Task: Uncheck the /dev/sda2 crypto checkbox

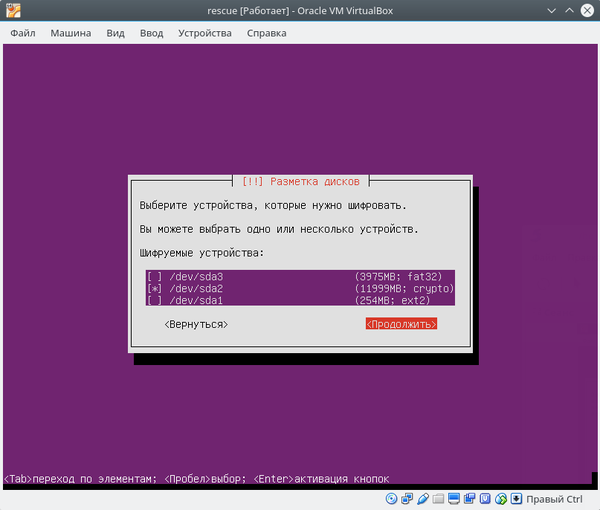Action: click(154, 288)
